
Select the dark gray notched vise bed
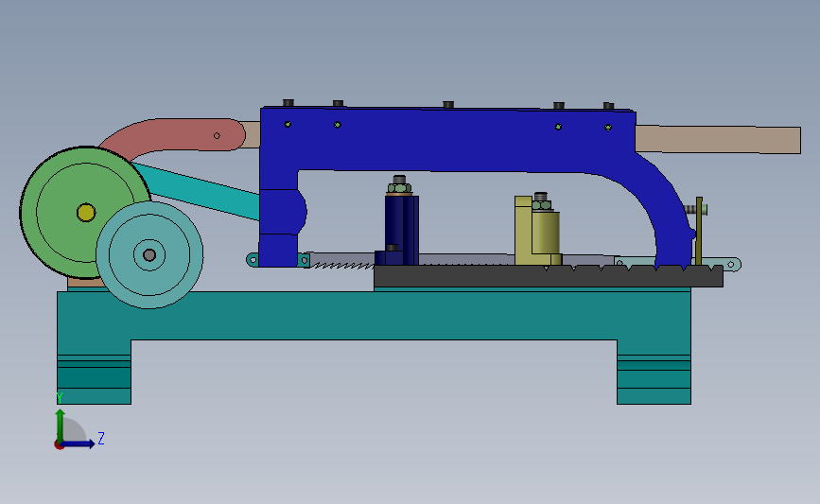(x=548, y=276)
